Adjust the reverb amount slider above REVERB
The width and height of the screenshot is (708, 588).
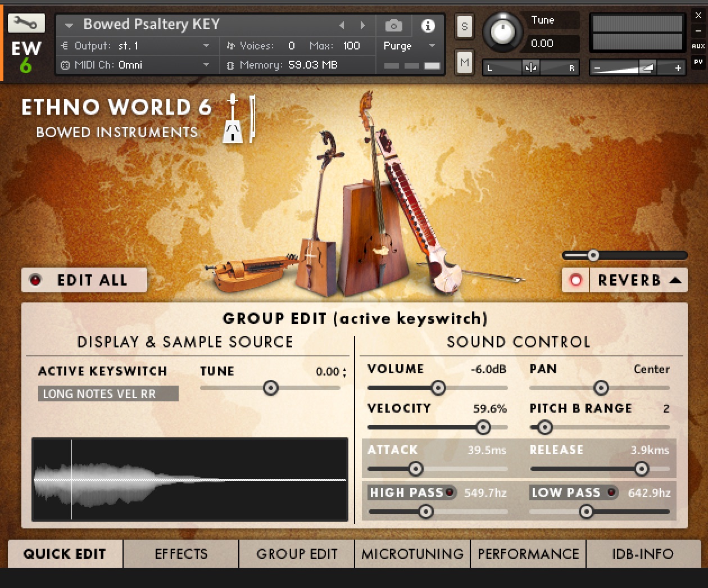pos(593,255)
